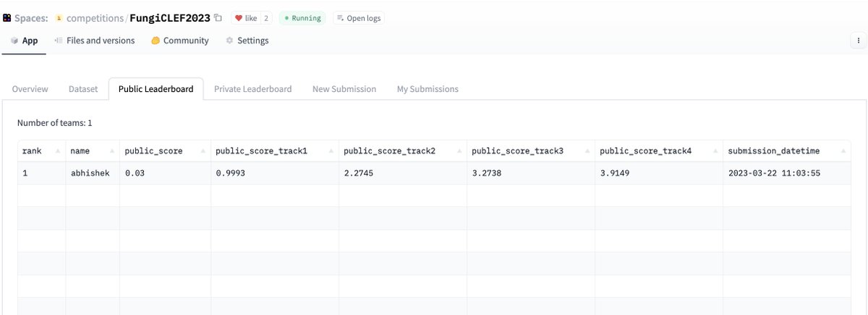Sort by name column arrow
This screenshot has width=868, height=315.
(x=111, y=151)
